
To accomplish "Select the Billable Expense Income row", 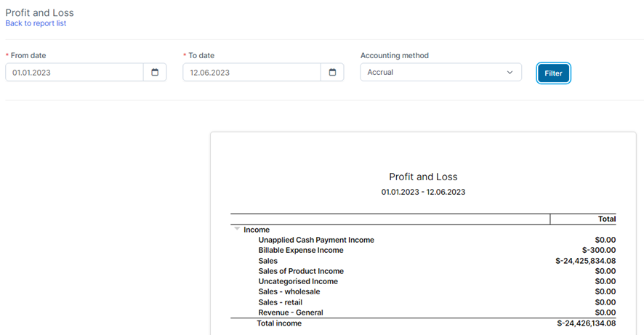I will pyautogui.click(x=423, y=250).
